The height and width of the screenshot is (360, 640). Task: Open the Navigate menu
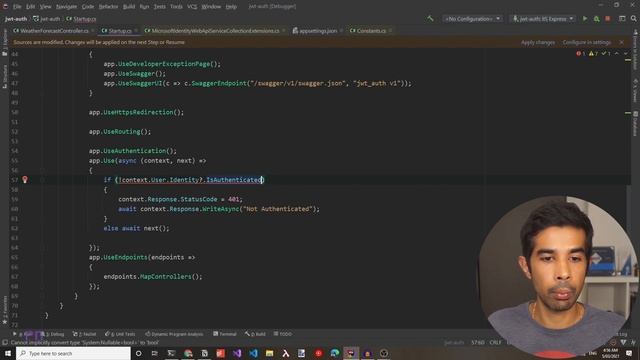point(66,7)
